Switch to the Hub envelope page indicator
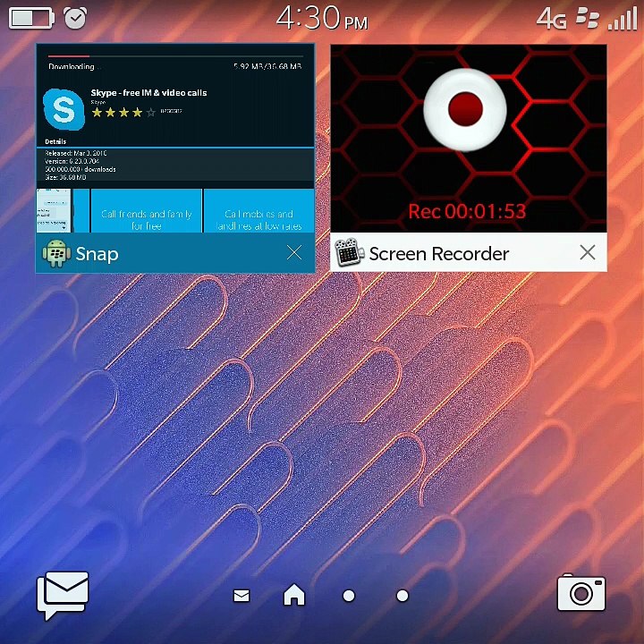The height and width of the screenshot is (644, 644). click(241, 596)
